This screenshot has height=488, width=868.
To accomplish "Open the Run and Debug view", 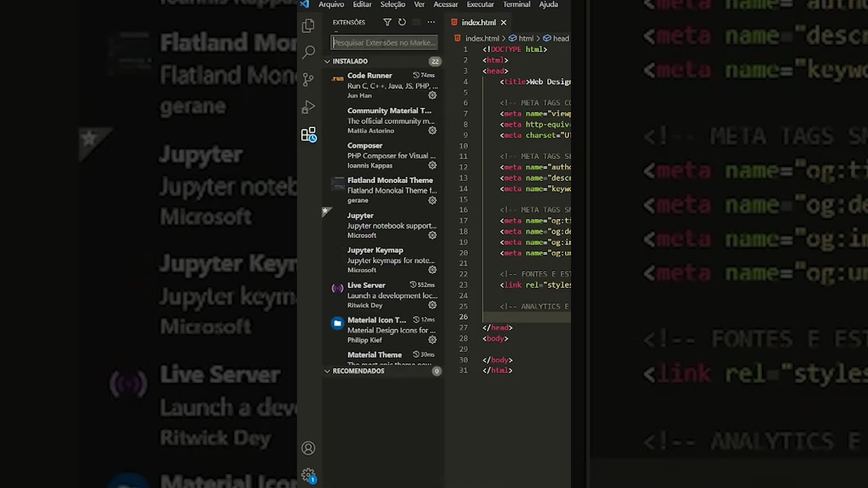I will tap(309, 107).
